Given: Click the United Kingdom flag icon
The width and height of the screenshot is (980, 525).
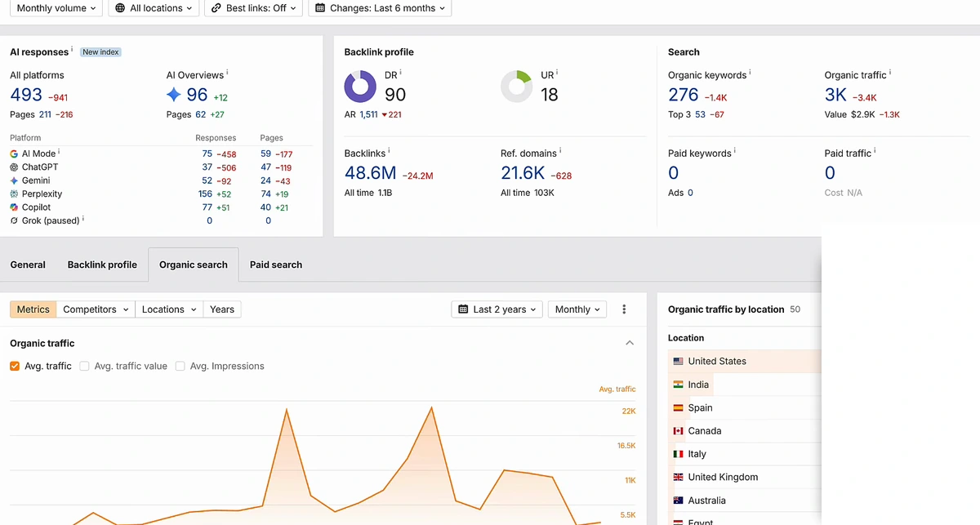Looking at the screenshot, I should 678,477.
